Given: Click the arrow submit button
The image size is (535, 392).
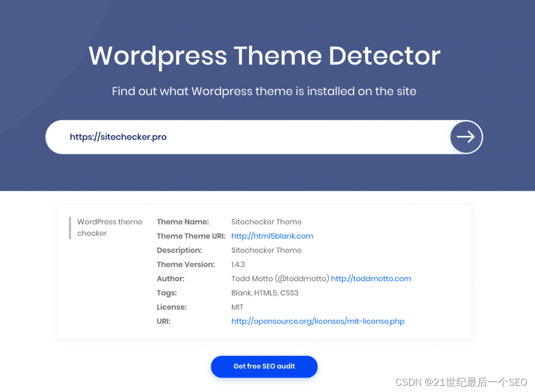Looking at the screenshot, I should pos(466,137).
